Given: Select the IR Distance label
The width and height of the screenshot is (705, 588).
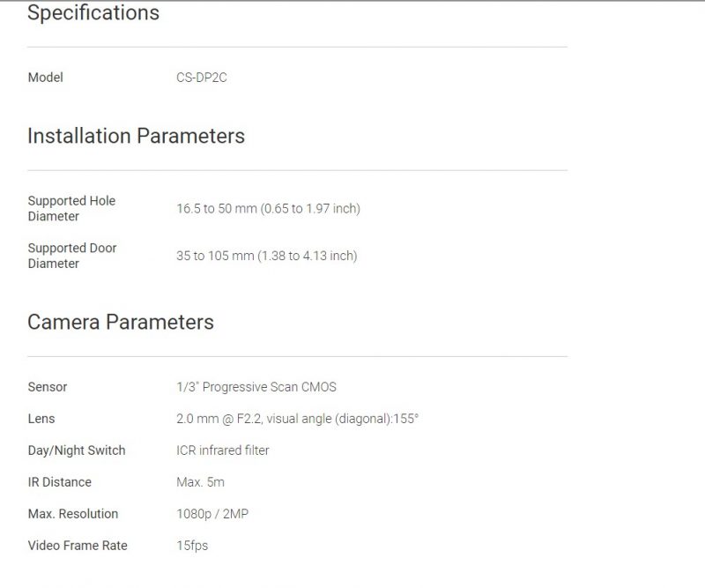Looking at the screenshot, I should point(59,482).
